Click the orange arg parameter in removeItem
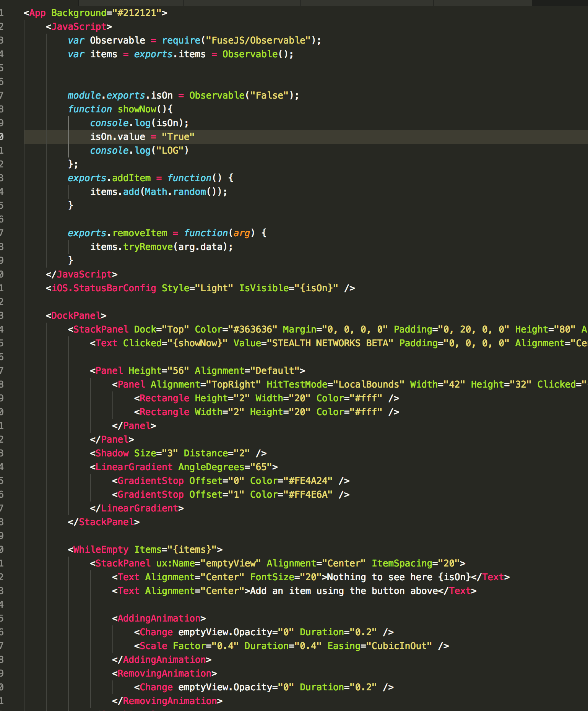The image size is (588, 711). point(241,233)
